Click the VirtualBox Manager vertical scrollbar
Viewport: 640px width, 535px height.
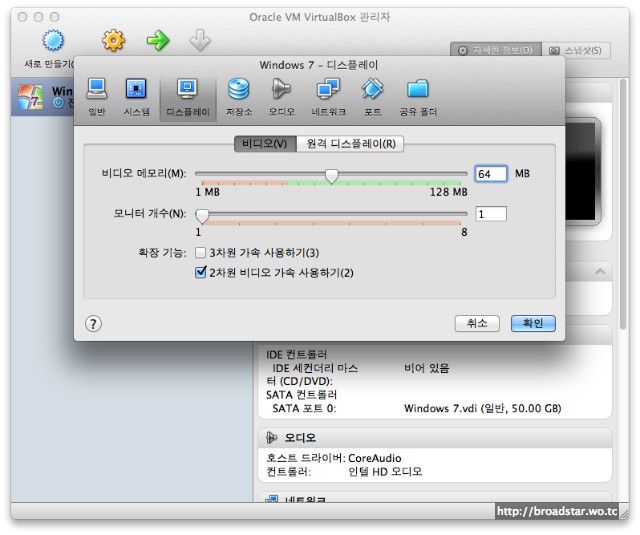(x=623, y=204)
